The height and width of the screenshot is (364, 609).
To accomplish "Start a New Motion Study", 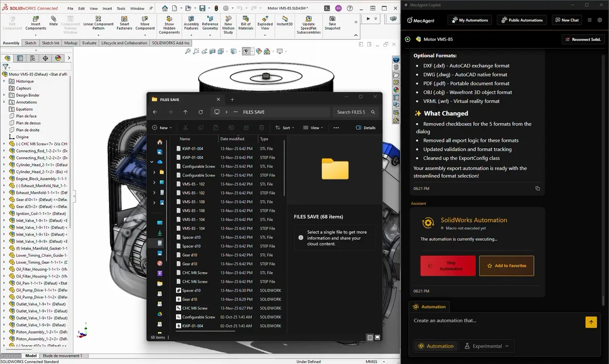I will [x=228, y=26].
